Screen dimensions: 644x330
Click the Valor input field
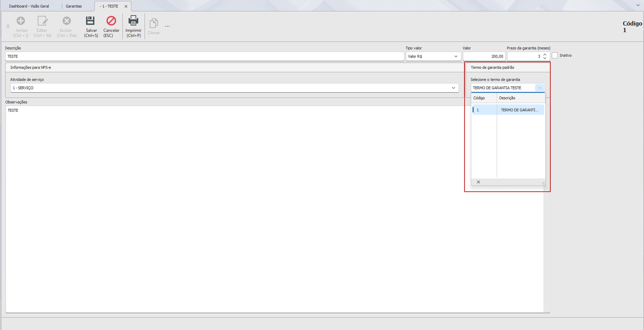tap(484, 56)
